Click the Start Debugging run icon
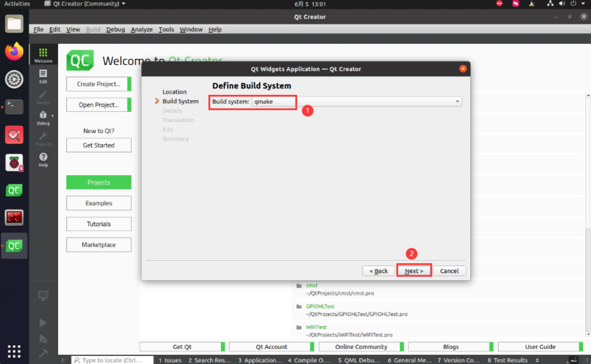 pyautogui.click(x=43, y=338)
